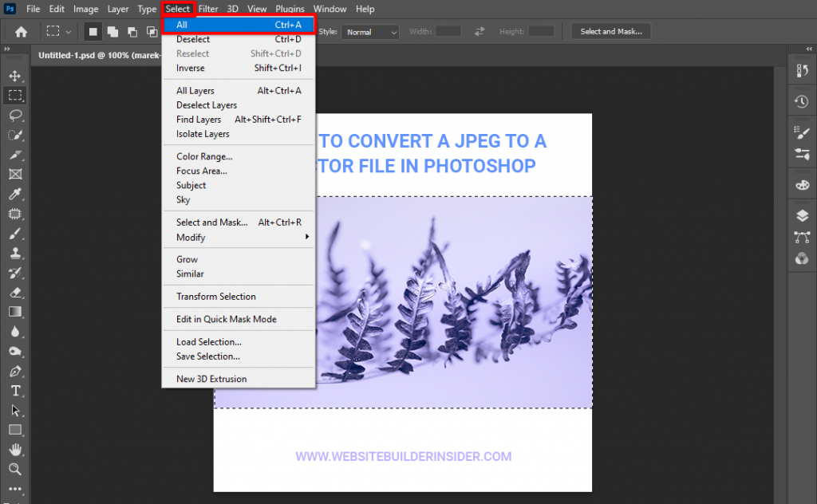Pick the Eyedropper tool
The image size is (817, 504).
[15, 194]
